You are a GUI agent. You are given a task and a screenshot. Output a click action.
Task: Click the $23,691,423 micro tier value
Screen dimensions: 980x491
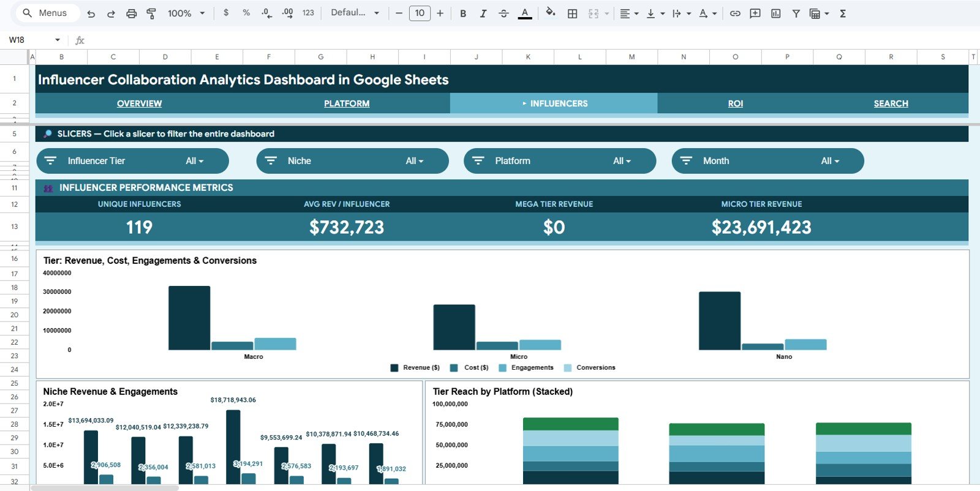click(x=761, y=227)
